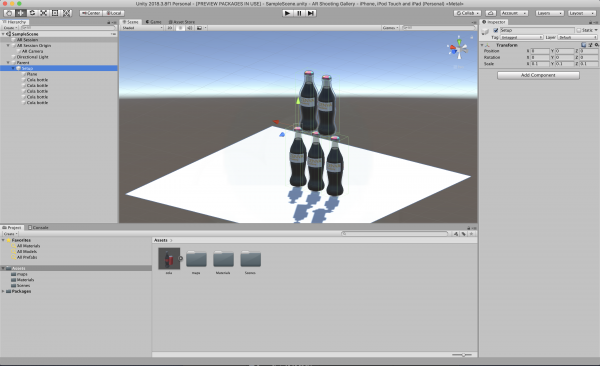Screen dimensions: 600x366
Task: Open the Shaded draw mode dropdown
Action: 142,28
